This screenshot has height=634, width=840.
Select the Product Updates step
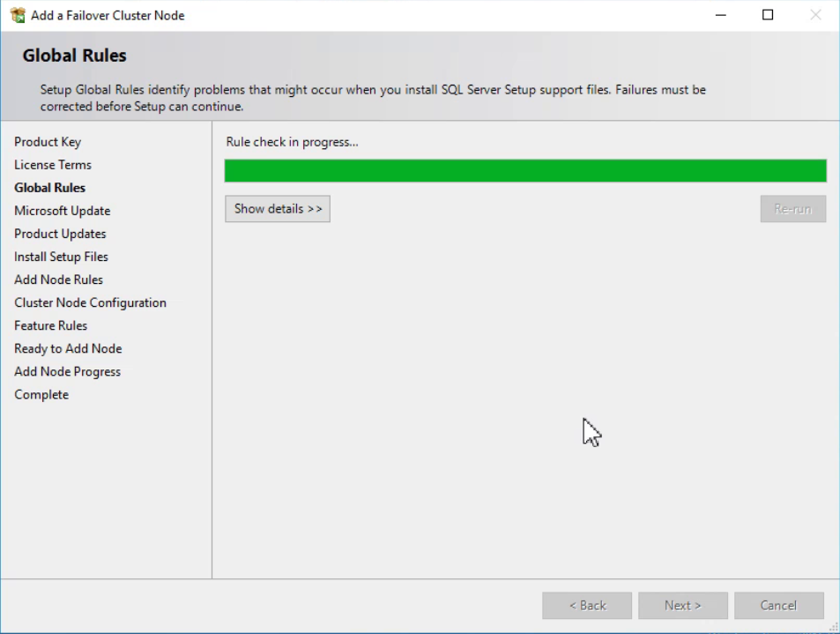click(x=60, y=235)
